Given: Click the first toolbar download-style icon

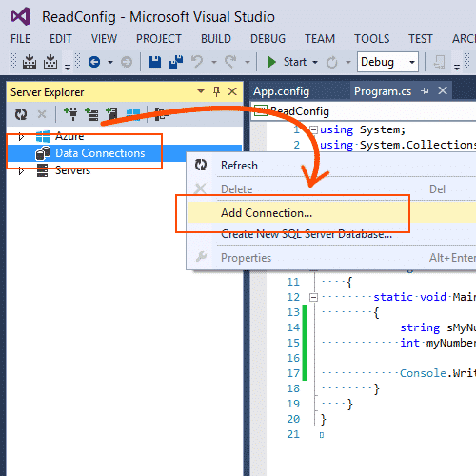Looking at the screenshot, I should (30, 62).
